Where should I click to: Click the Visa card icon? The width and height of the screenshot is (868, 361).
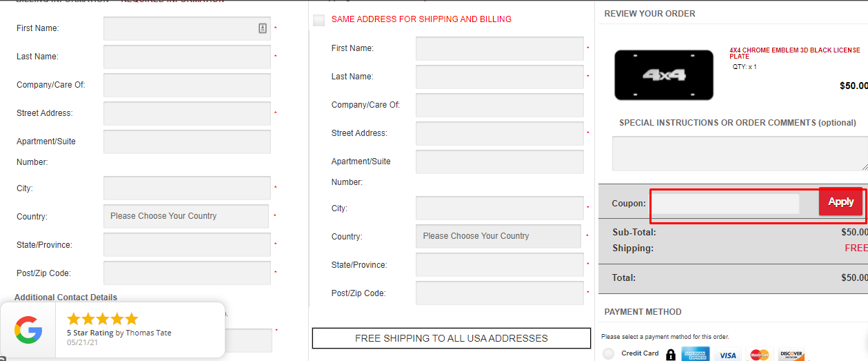tap(728, 355)
